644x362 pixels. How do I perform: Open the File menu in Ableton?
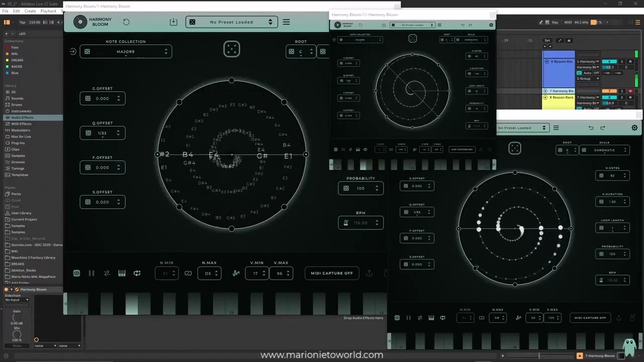(x=5, y=11)
